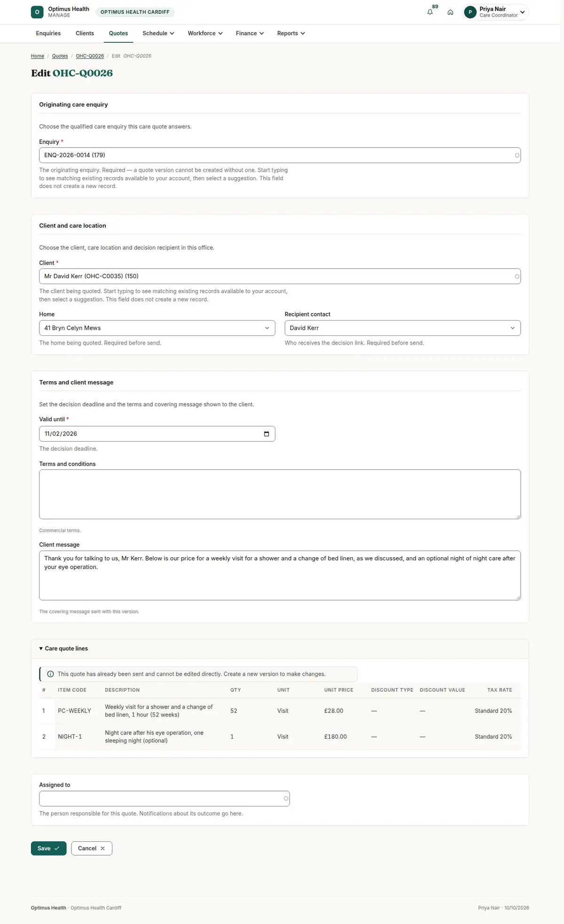Click the Tax Rate column header

pyautogui.click(x=500, y=690)
